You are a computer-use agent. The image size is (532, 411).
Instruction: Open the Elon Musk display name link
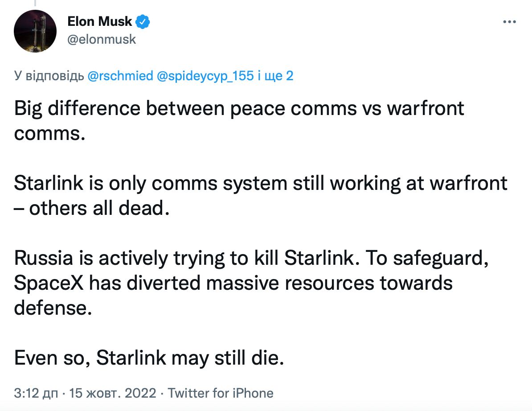coord(100,21)
